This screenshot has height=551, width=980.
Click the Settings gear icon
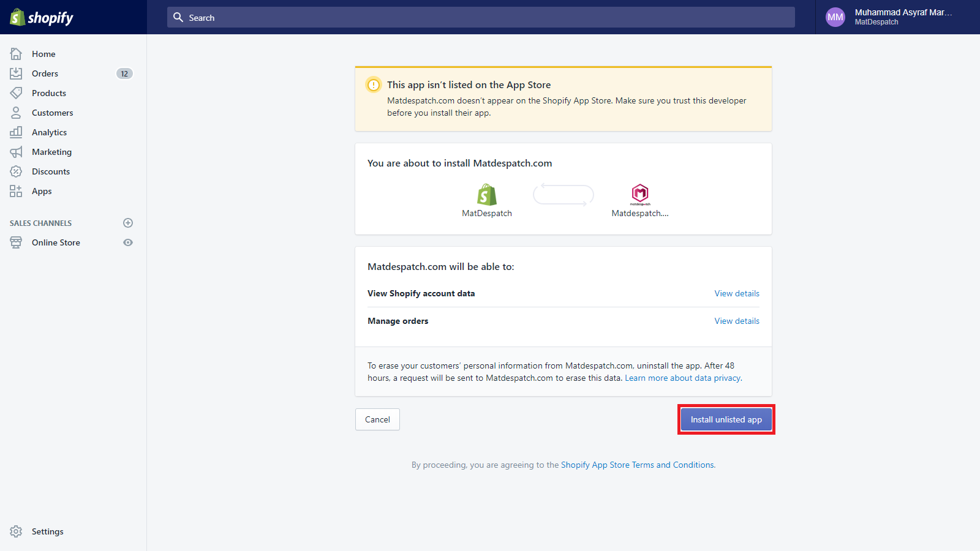(x=16, y=531)
